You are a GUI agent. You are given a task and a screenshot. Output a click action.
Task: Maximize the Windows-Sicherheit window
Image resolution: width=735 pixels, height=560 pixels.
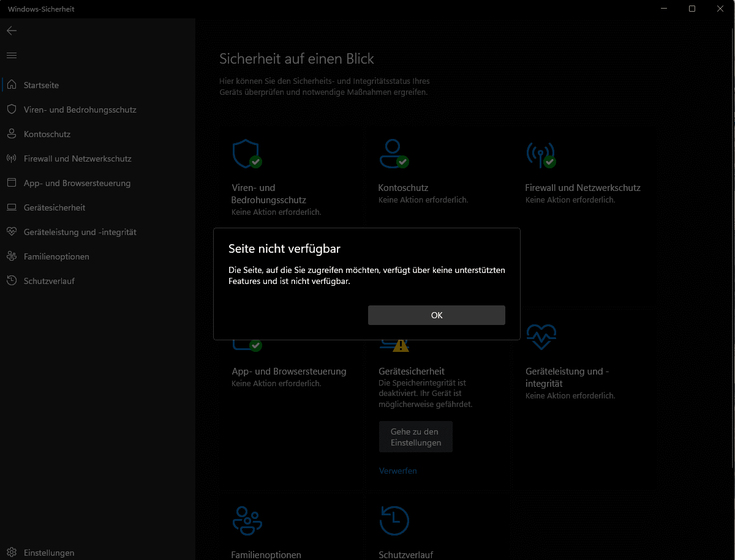[692, 9]
